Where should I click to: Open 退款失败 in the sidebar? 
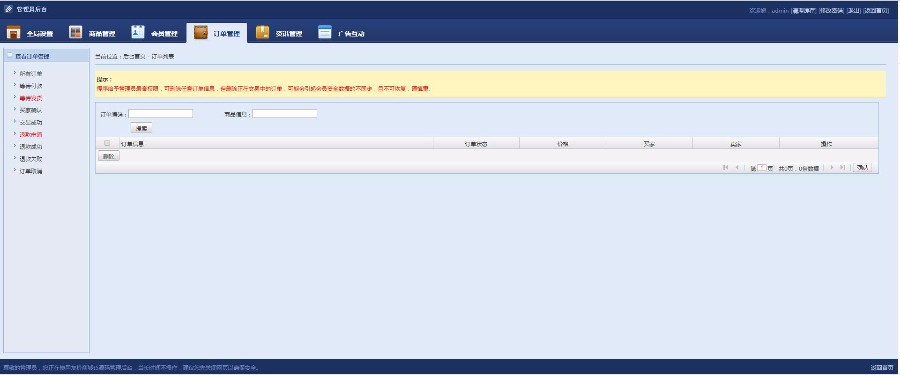(30, 158)
